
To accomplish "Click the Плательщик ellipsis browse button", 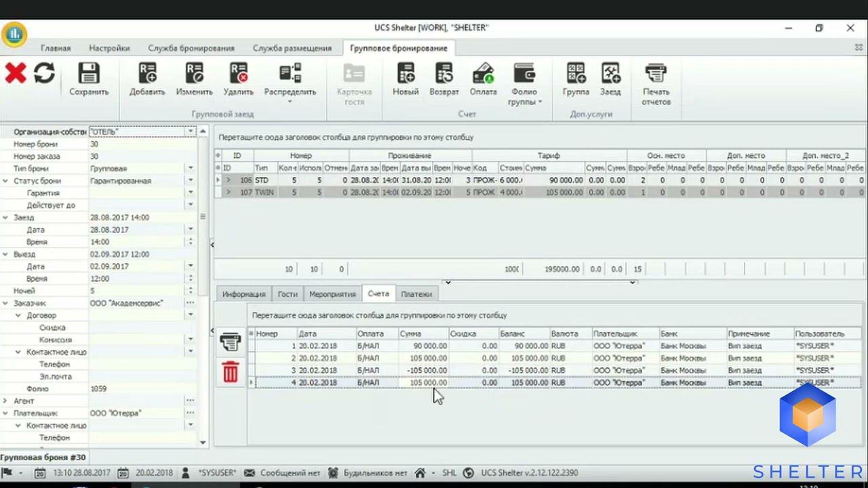I will (x=191, y=413).
